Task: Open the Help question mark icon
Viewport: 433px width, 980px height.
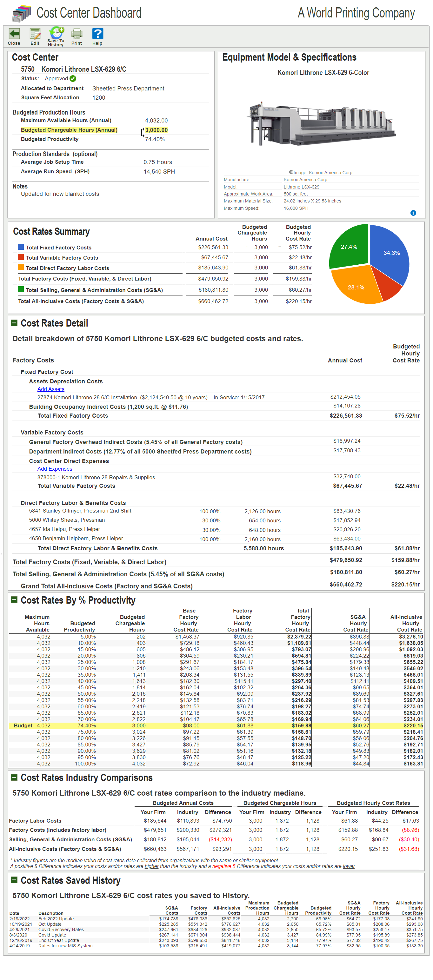Action: click(97, 34)
